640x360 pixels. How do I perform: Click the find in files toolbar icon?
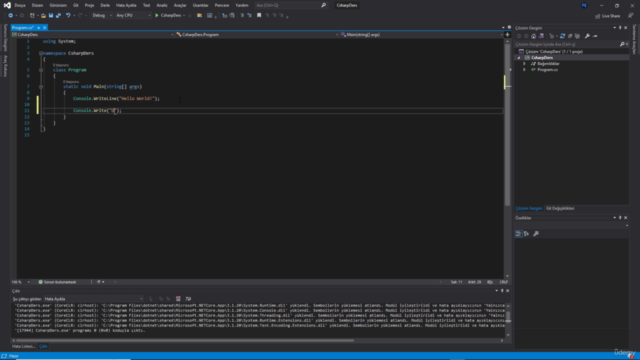pyautogui.click(x=200, y=16)
